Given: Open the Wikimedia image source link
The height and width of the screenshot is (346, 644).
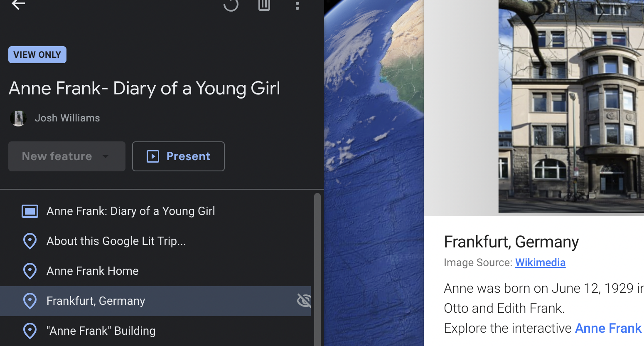Looking at the screenshot, I should (x=540, y=262).
